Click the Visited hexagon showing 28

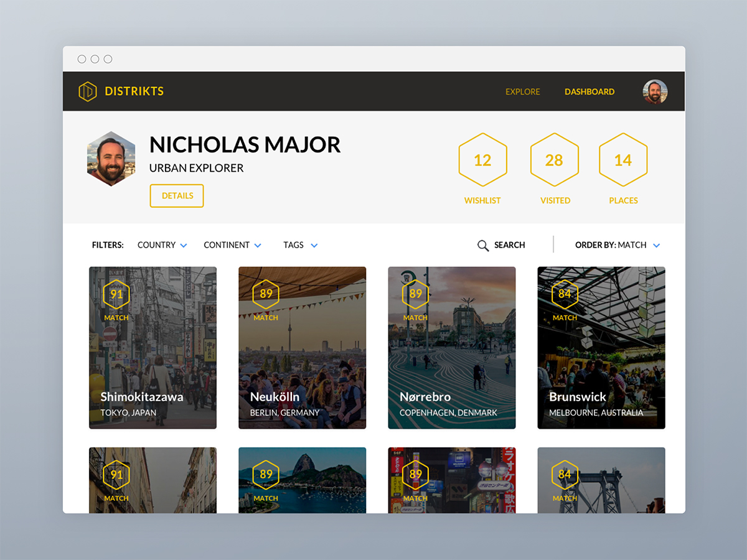coord(554,160)
